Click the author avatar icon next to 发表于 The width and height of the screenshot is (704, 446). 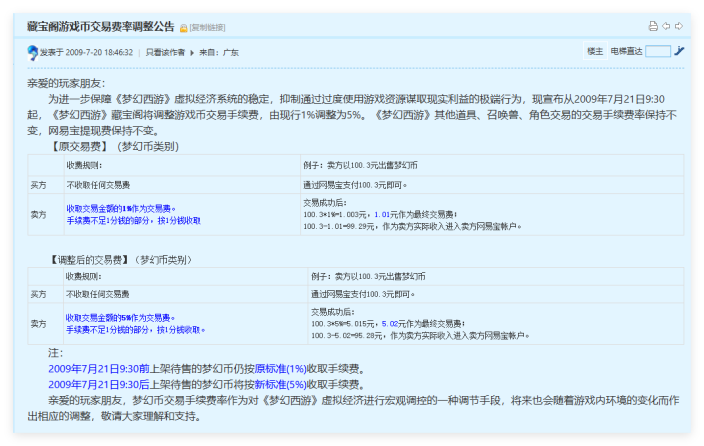tap(32, 53)
